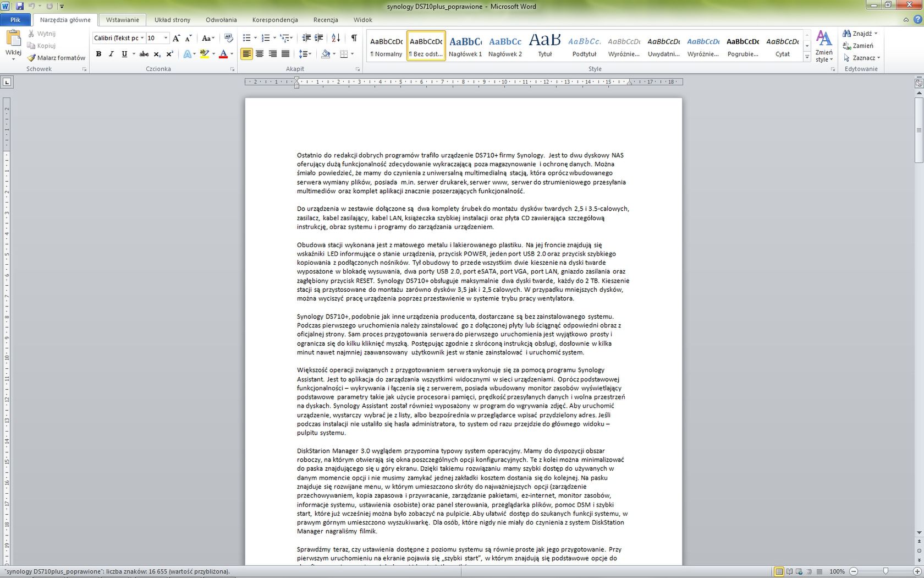The width and height of the screenshot is (924, 578).
Task: Toggle bold formatting
Action: [98, 54]
